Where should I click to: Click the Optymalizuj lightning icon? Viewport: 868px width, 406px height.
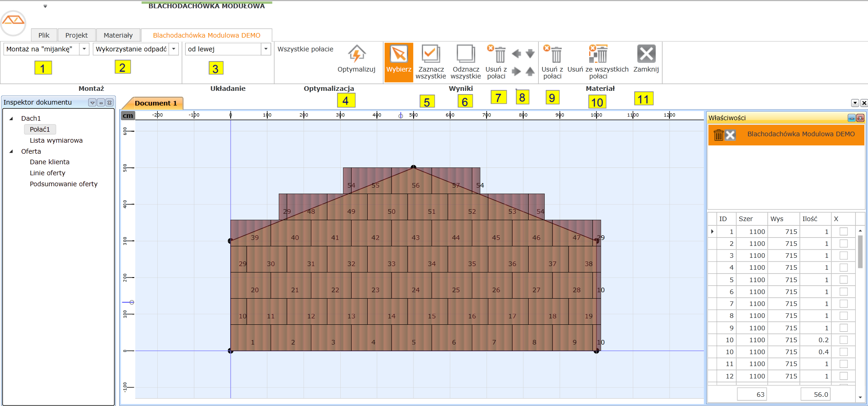click(x=356, y=54)
